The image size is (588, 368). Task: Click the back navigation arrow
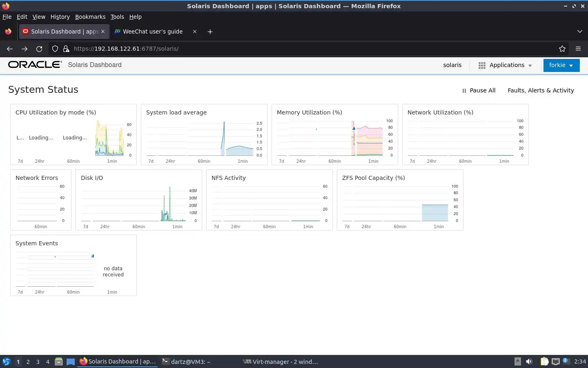[10, 49]
